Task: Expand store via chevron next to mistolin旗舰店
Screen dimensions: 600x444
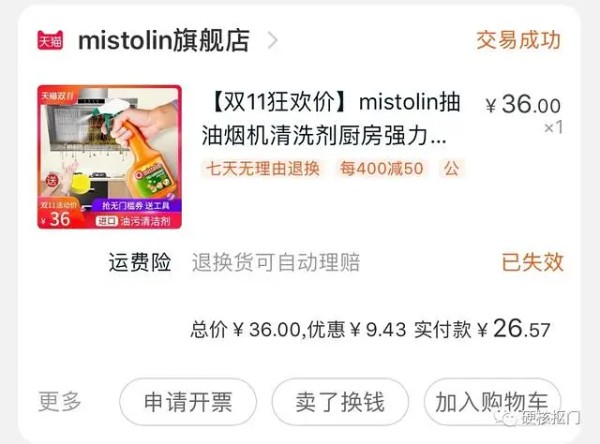Action: pyautogui.click(x=272, y=40)
